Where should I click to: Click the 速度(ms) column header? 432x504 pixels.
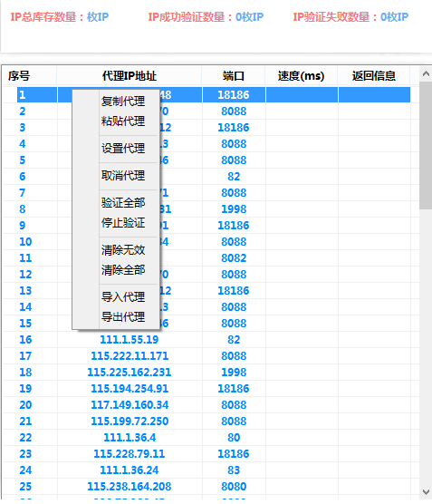tap(302, 76)
